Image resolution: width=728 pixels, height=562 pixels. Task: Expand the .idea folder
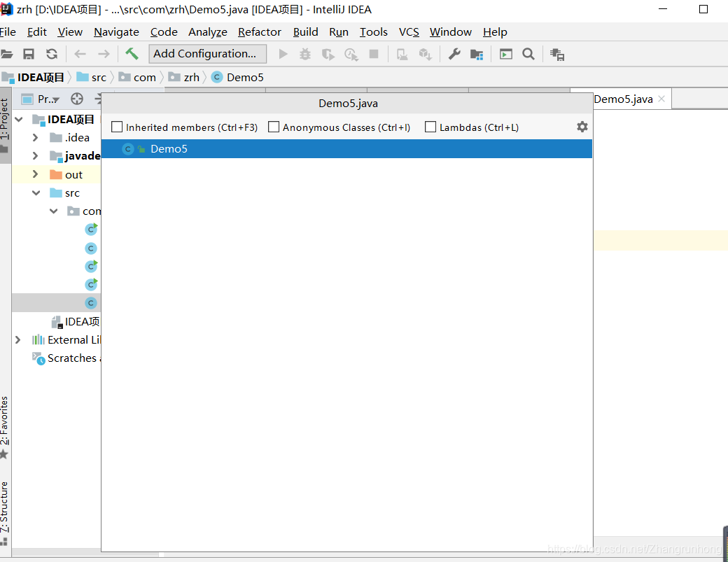tap(35, 137)
